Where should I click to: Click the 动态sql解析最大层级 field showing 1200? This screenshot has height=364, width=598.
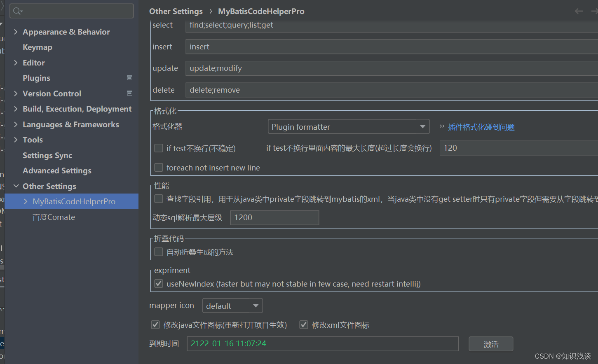(x=274, y=217)
